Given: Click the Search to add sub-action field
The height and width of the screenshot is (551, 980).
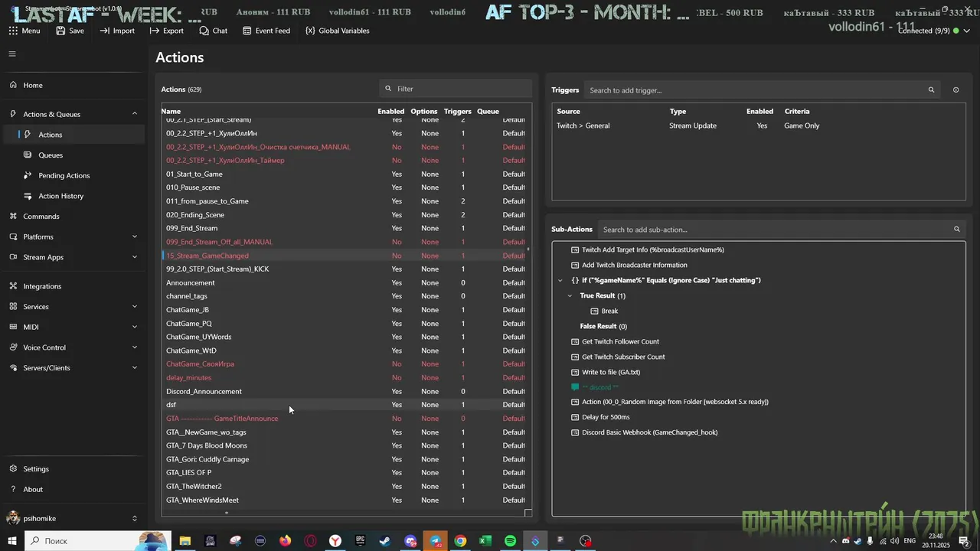Looking at the screenshot, I should click(781, 230).
